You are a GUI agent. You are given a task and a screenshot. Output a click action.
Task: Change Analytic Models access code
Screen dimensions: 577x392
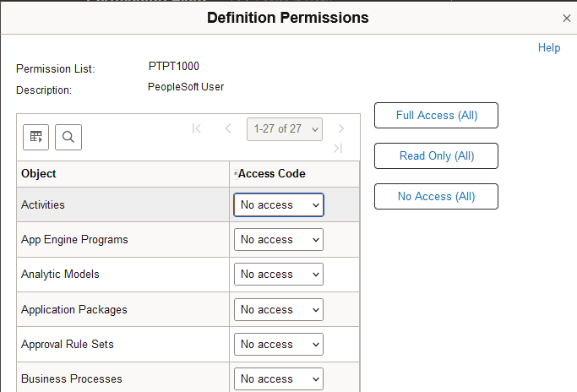(278, 275)
